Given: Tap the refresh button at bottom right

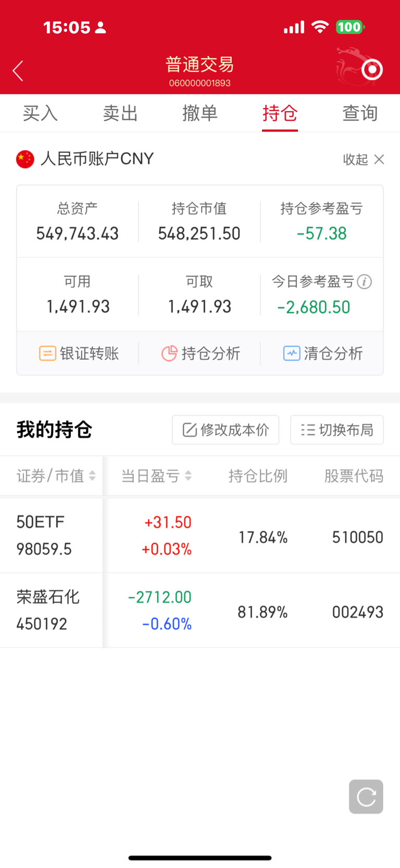Looking at the screenshot, I should coord(366,797).
